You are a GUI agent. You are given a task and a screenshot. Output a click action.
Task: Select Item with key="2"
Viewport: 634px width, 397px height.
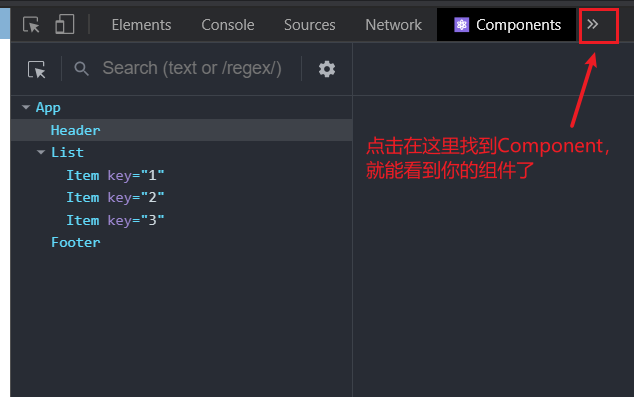click(115, 198)
